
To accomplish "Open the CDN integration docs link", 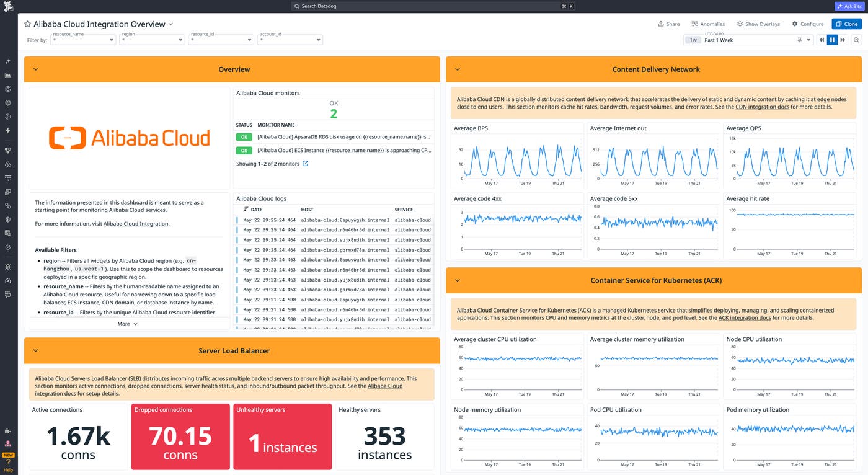I will [762, 107].
